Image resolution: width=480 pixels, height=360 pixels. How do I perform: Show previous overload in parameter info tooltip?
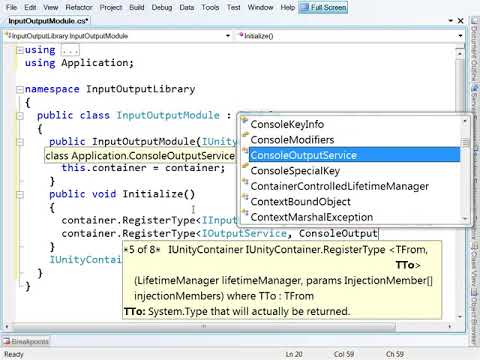(126, 250)
